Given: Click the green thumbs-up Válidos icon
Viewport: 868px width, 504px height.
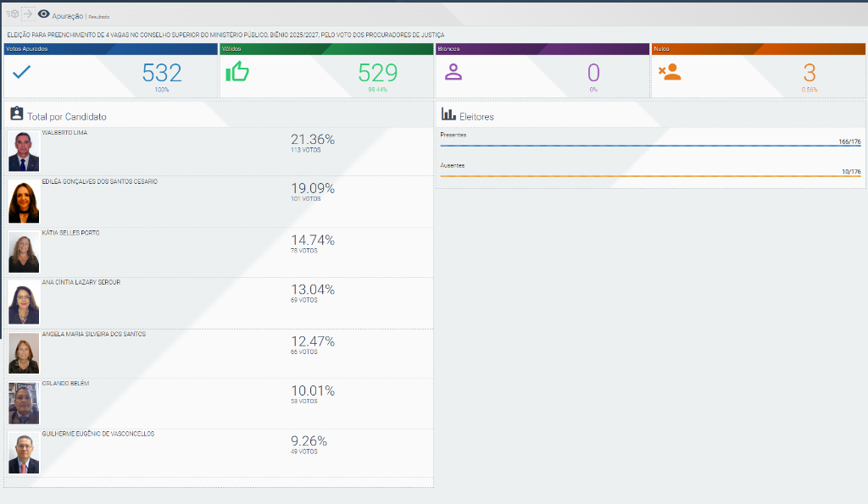Looking at the screenshot, I should pos(237,73).
